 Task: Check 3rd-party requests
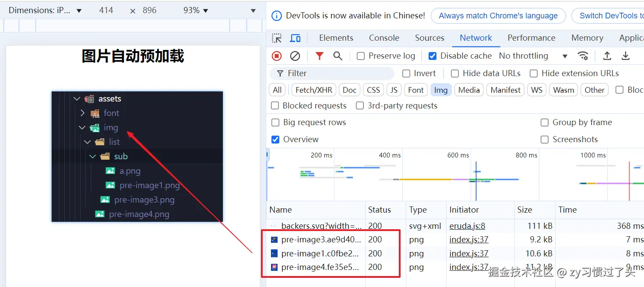click(x=360, y=106)
